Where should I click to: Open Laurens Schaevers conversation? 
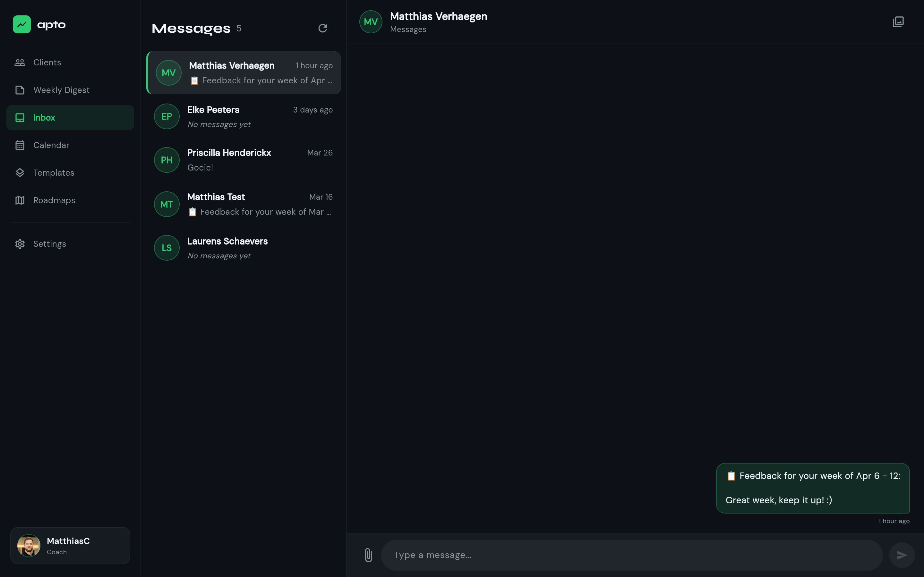click(243, 248)
